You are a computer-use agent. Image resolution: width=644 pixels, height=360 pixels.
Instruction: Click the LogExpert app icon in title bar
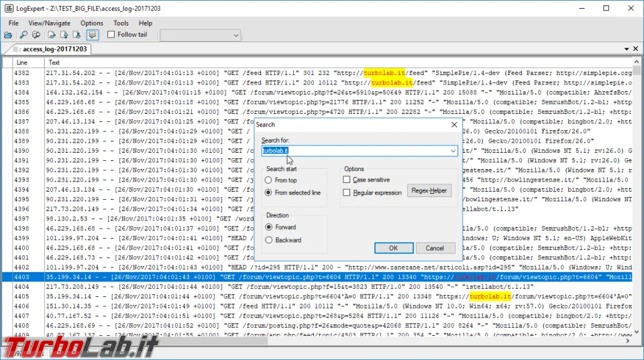(x=9, y=8)
